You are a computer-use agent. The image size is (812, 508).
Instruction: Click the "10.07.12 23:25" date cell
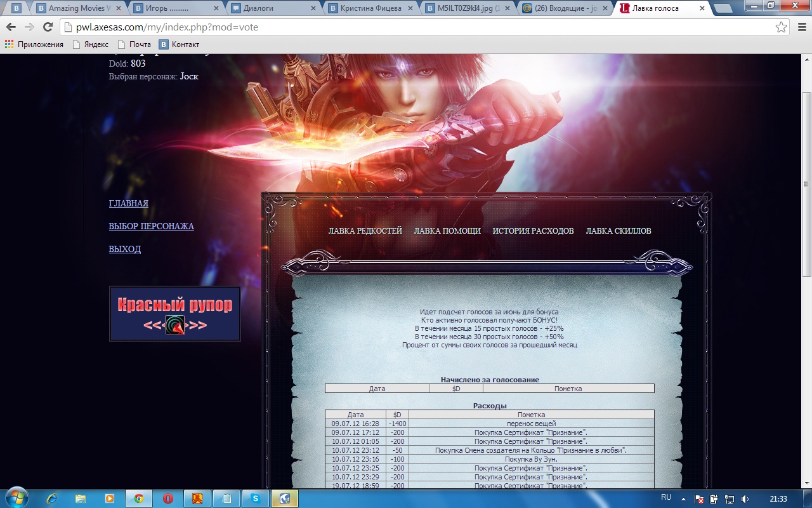point(355,468)
